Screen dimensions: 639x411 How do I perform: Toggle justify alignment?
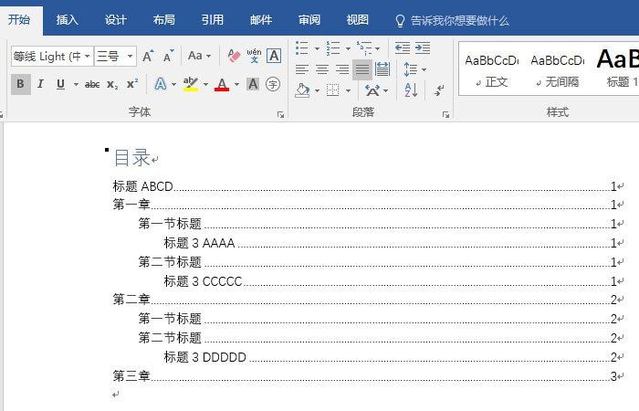click(362, 69)
